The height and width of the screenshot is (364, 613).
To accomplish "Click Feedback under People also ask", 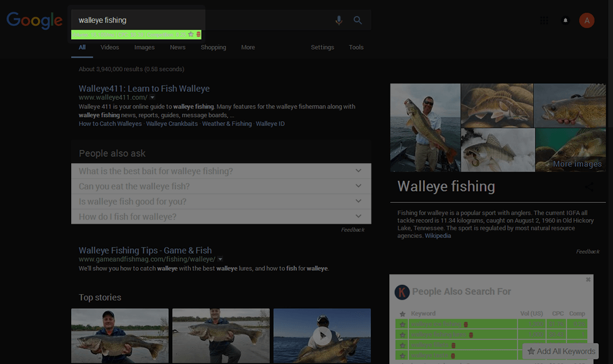I will point(352,230).
